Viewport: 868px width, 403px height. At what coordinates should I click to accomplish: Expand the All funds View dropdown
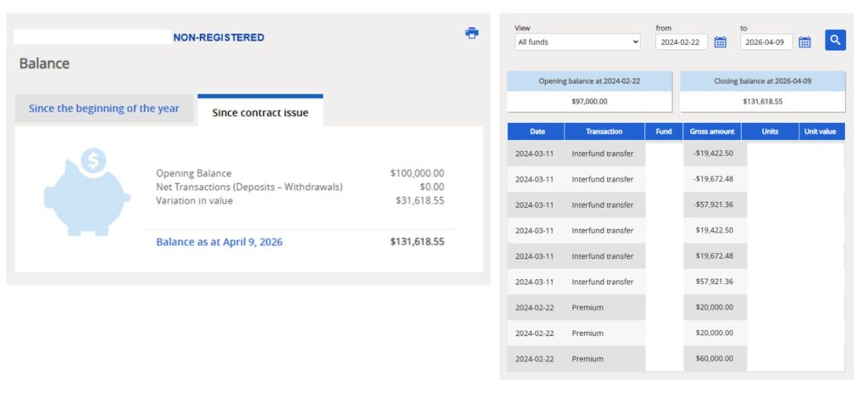(x=577, y=42)
